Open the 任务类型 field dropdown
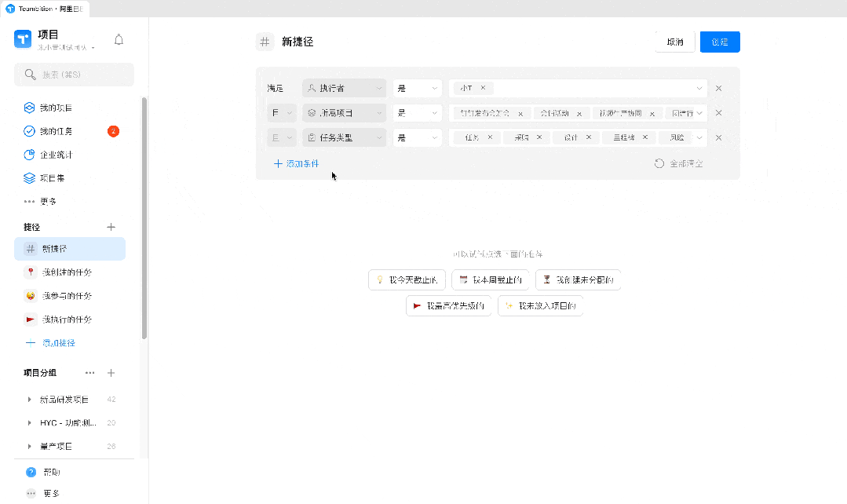The width and height of the screenshot is (847, 504). tap(344, 137)
